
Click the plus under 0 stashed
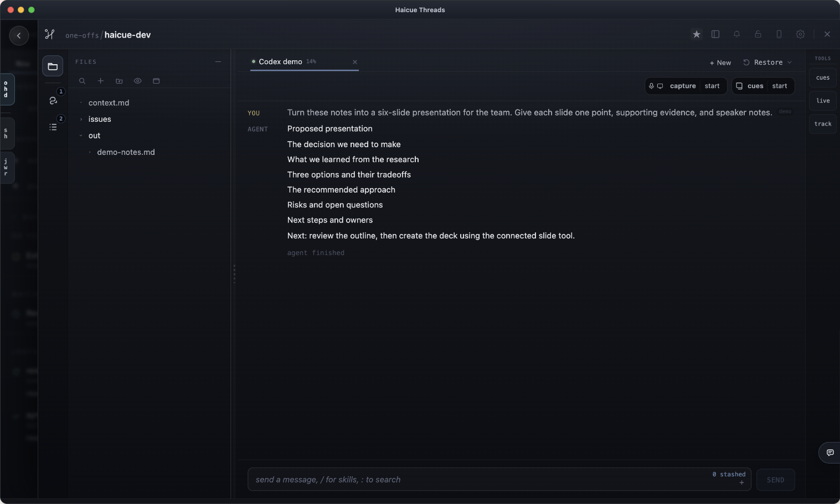[x=741, y=483]
